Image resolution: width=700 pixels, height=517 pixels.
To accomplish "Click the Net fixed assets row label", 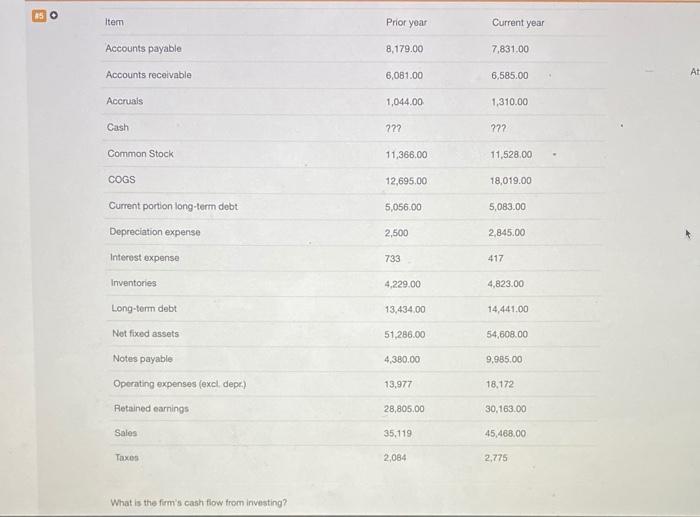I will tap(146, 334).
